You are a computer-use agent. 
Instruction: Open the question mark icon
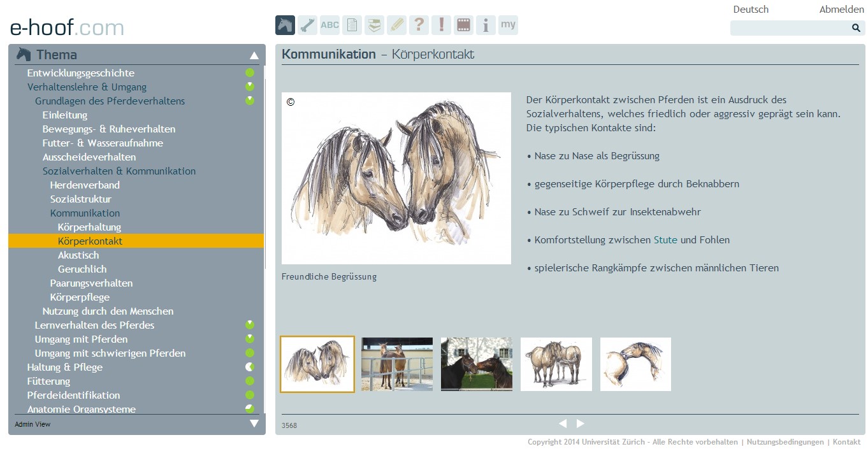[x=419, y=25]
